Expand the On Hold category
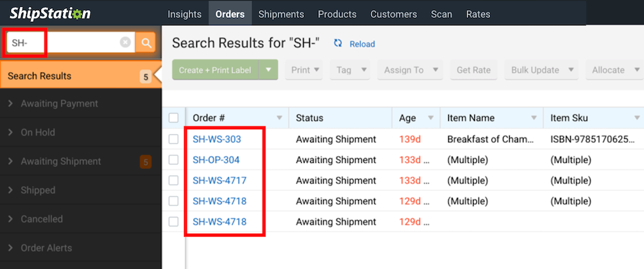The height and width of the screenshot is (269, 644). click(x=81, y=132)
